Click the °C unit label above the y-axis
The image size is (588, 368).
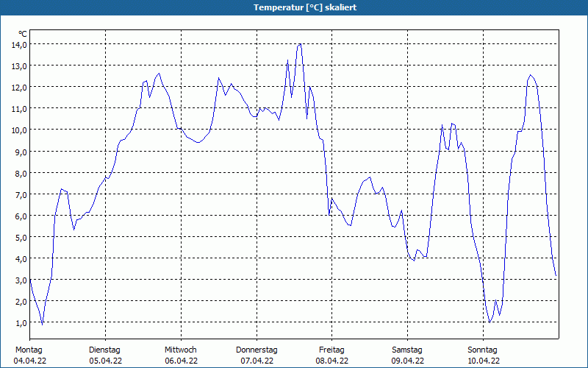[23, 34]
